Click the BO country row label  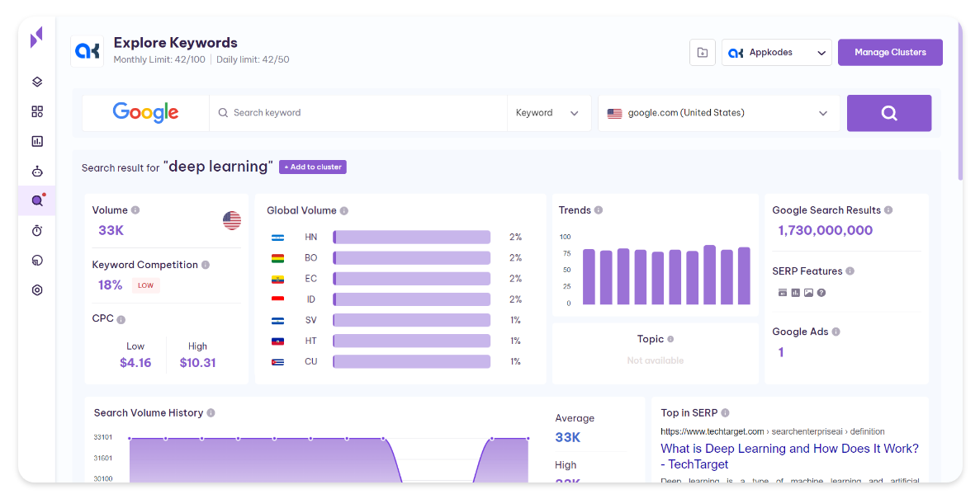pyautogui.click(x=310, y=258)
